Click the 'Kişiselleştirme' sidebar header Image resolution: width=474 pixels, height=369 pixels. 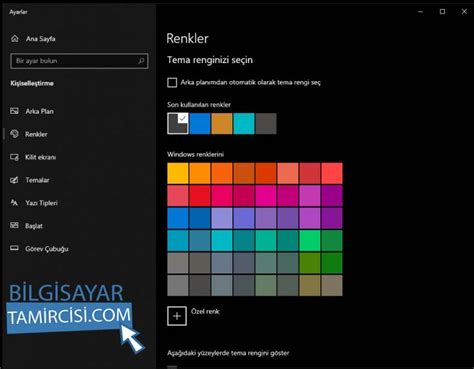tap(32, 83)
